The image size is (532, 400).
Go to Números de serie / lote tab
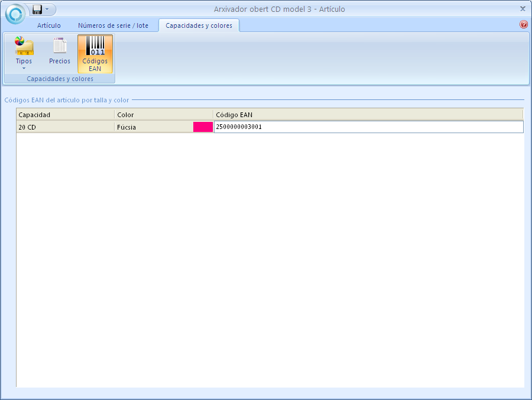pos(113,25)
